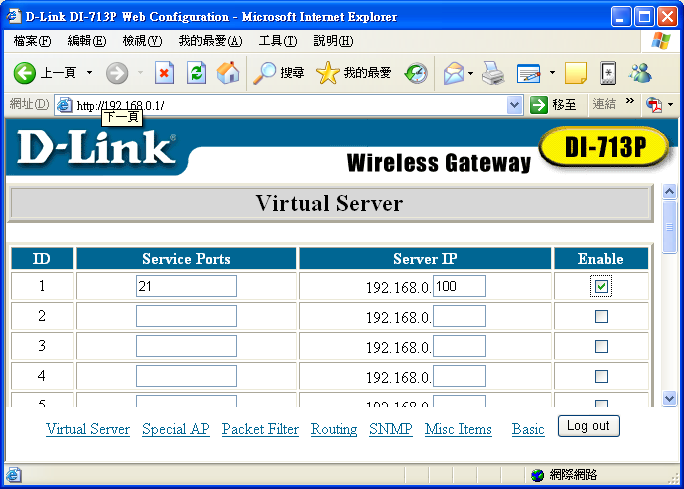Open the 我的最愛(A) Favorites menu

click(210, 41)
